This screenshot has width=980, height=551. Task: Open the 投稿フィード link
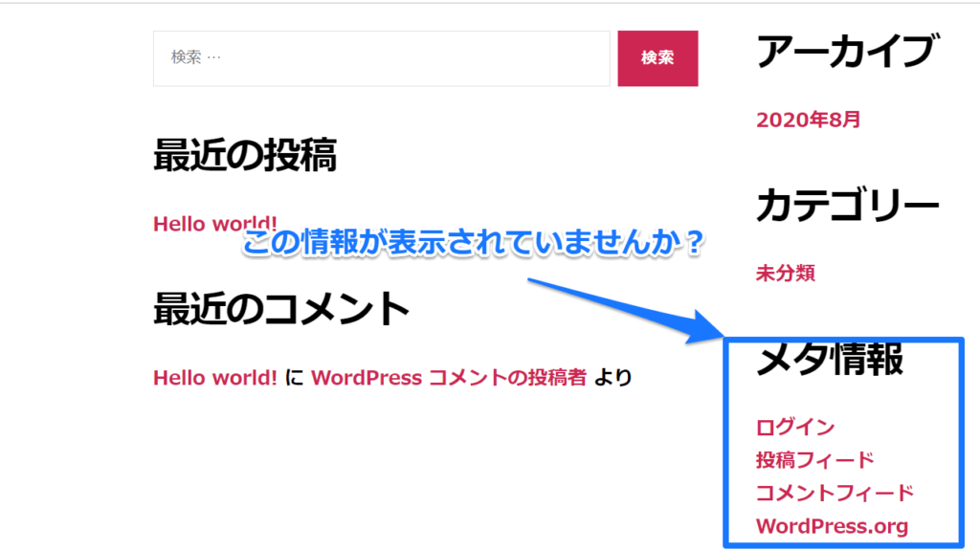click(x=814, y=460)
